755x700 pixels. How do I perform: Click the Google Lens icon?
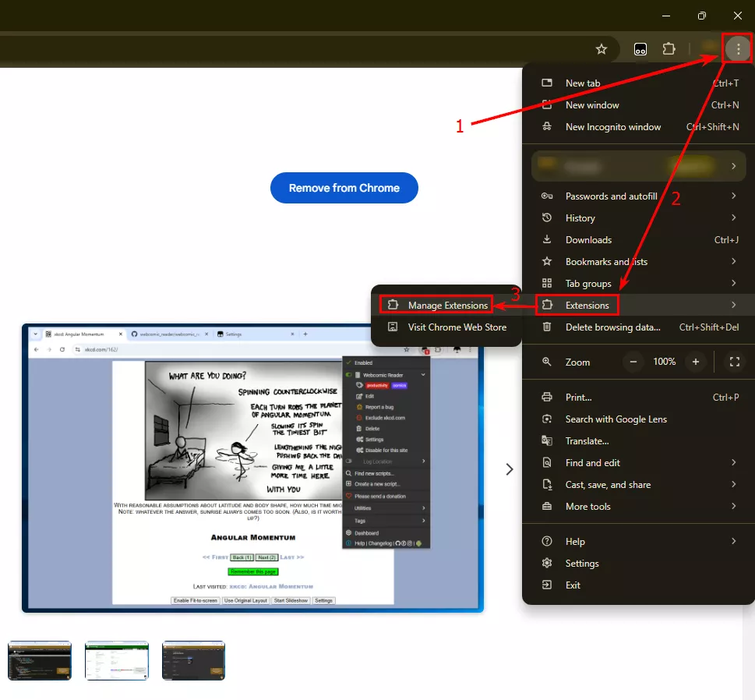click(x=546, y=419)
